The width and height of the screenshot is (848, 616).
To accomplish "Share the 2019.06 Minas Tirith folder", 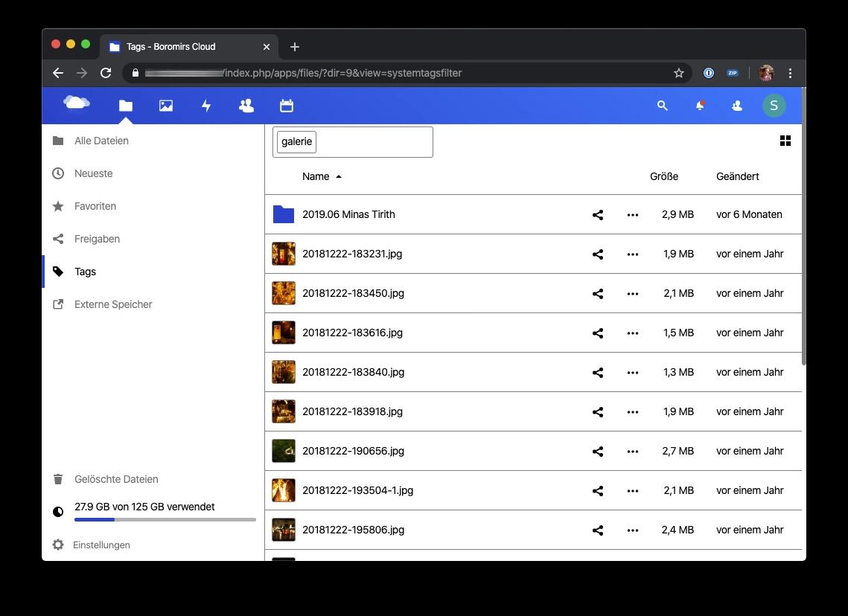I will (x=597, y=215).
